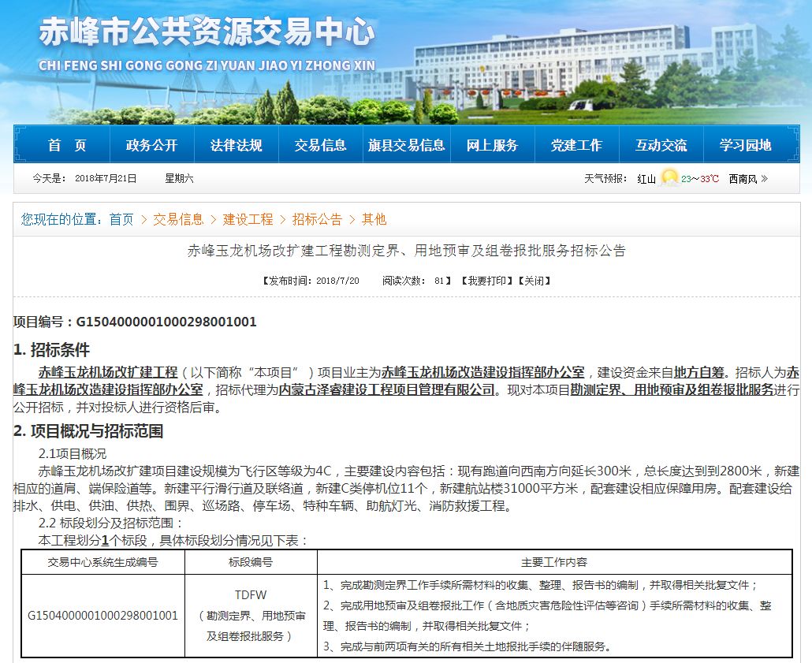Click the subheading 2.2 标段划分及招标范围
This screenshot has height=663, width=812.
tap(111, 523)
